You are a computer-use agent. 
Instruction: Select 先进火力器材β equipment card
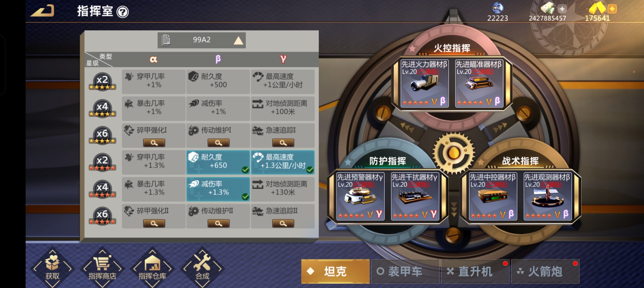[424, 83]
